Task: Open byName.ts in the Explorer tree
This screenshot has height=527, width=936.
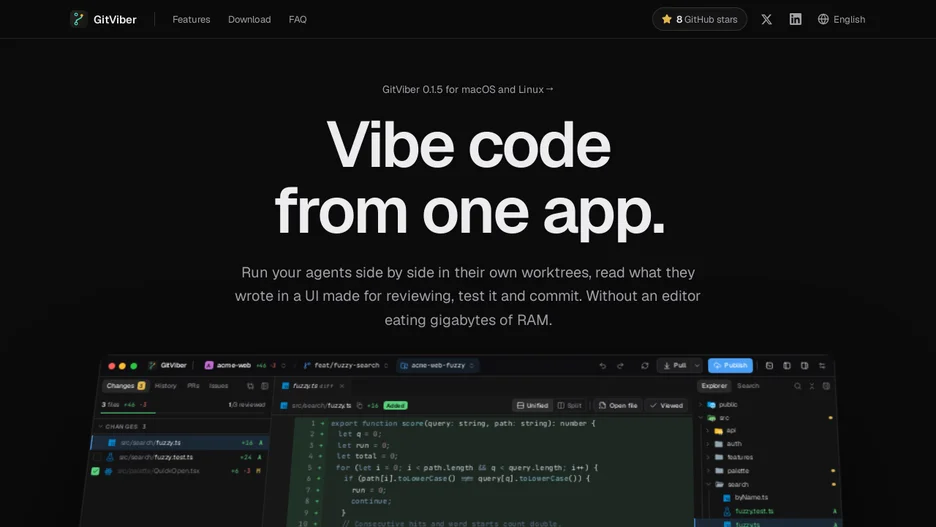Action: click(746, 498)
